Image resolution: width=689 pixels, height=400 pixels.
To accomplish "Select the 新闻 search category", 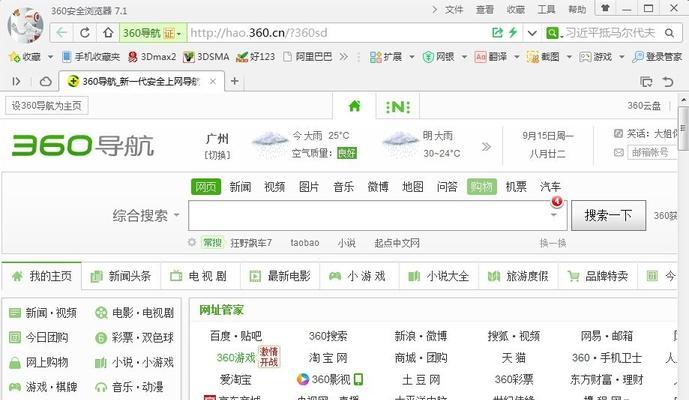I will [240, 187].
